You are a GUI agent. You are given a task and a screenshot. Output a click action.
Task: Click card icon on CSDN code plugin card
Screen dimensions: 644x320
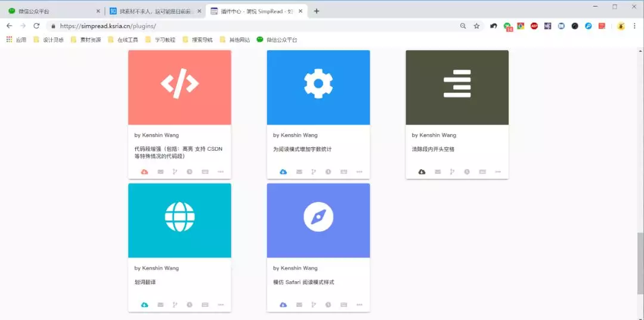click(x=205, y=172)
